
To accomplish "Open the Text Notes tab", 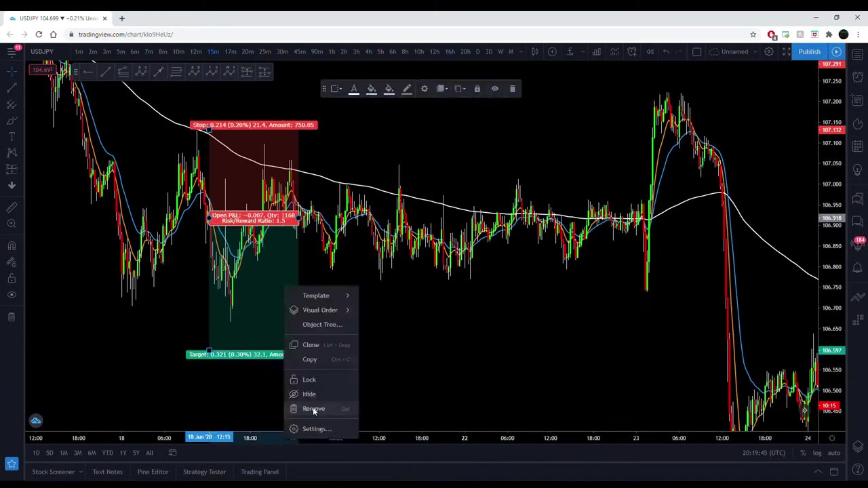I will tap(108, 472).
